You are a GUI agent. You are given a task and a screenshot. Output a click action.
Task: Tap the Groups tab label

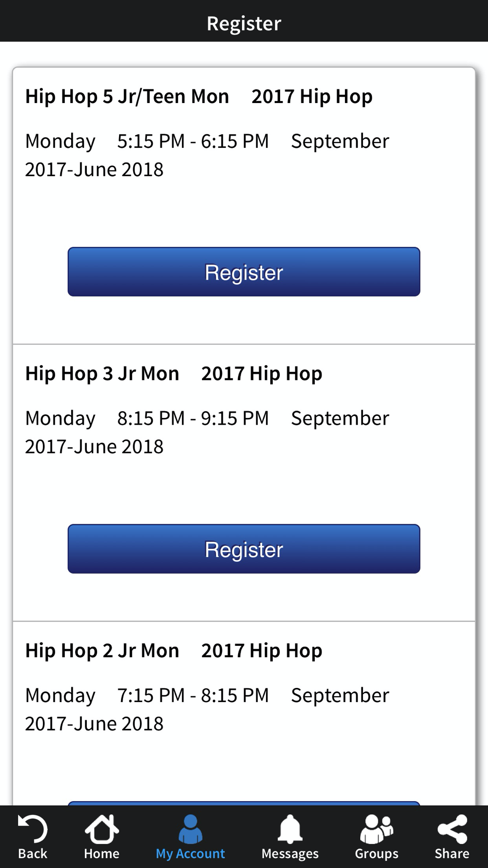click(x=376, y=854)
